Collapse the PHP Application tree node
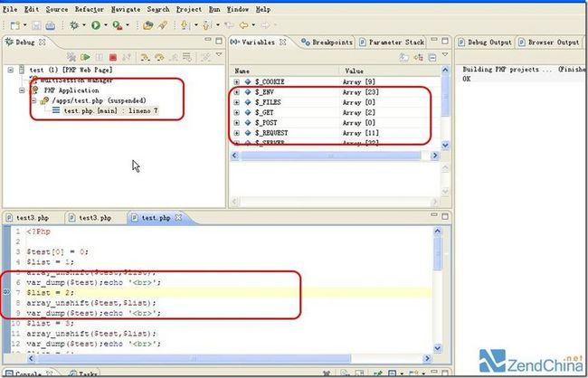The image size is (588, 378). click(x=22, y=90)
